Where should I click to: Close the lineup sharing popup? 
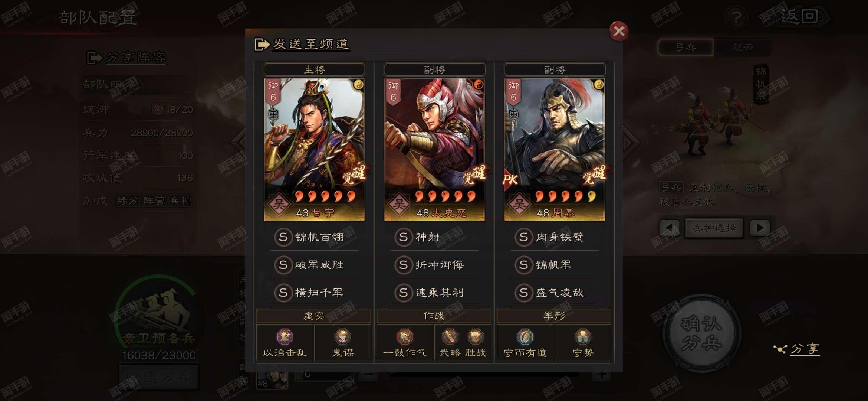click(x=619, y=31)
